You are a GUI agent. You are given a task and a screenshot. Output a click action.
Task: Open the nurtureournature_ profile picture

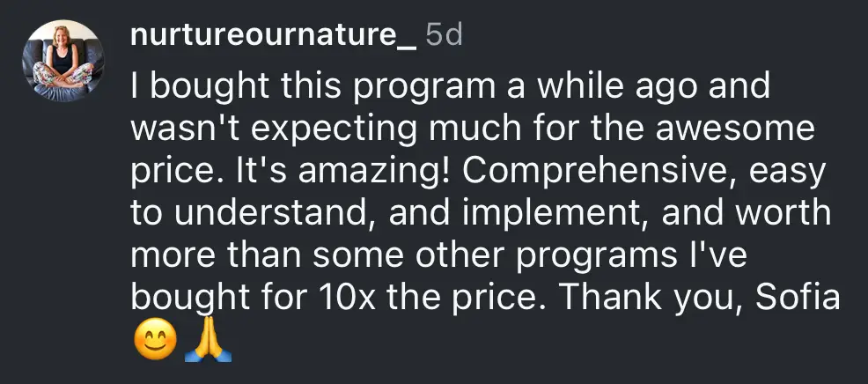coord(60,58)
